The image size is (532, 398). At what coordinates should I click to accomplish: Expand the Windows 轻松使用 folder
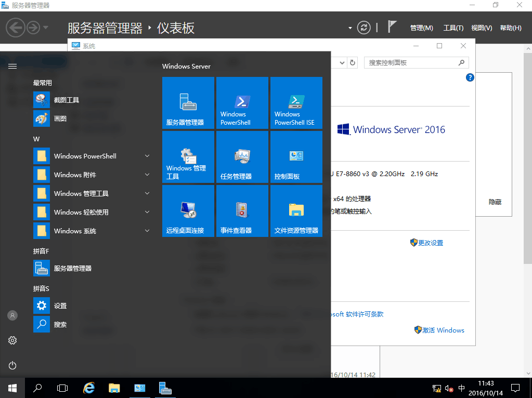92,212
